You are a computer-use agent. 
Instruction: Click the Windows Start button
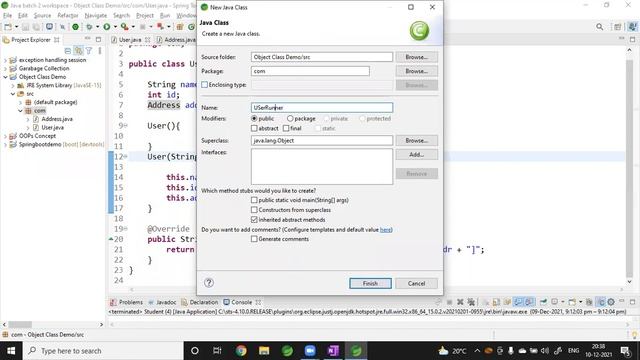click(x=11, y=351)
